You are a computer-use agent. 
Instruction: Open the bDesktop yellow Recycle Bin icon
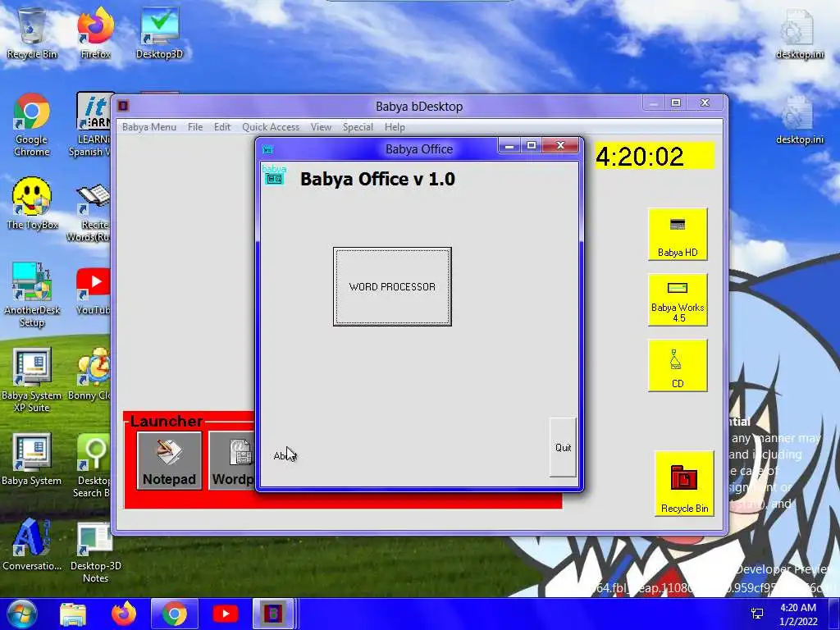pyautogui.click(x=684, y=484)
